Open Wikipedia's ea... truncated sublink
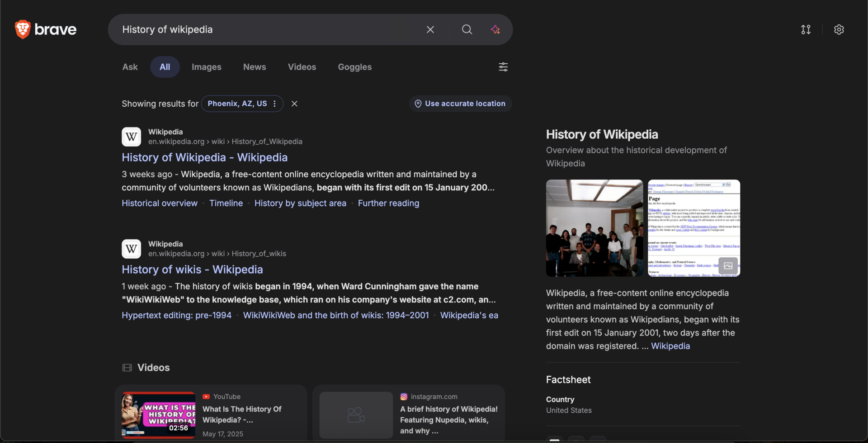868x443 pixels. 469,316
